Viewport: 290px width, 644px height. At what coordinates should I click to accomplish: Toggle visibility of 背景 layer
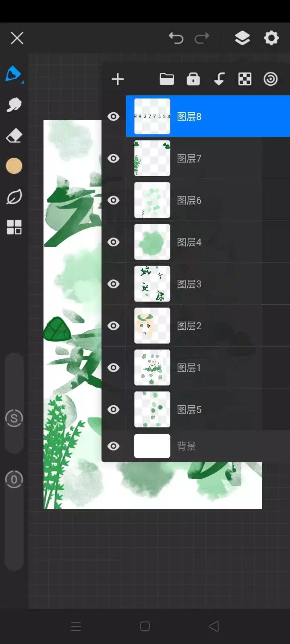click(x=114, y=446)
